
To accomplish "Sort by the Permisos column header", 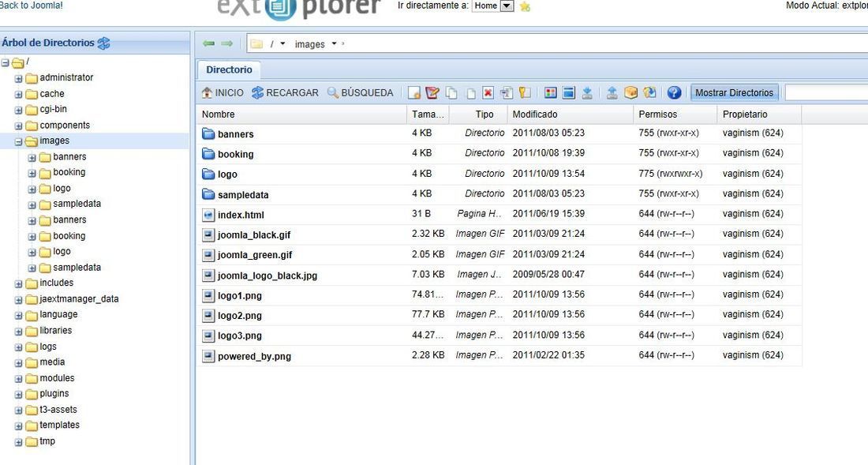I will pos(675,114).
